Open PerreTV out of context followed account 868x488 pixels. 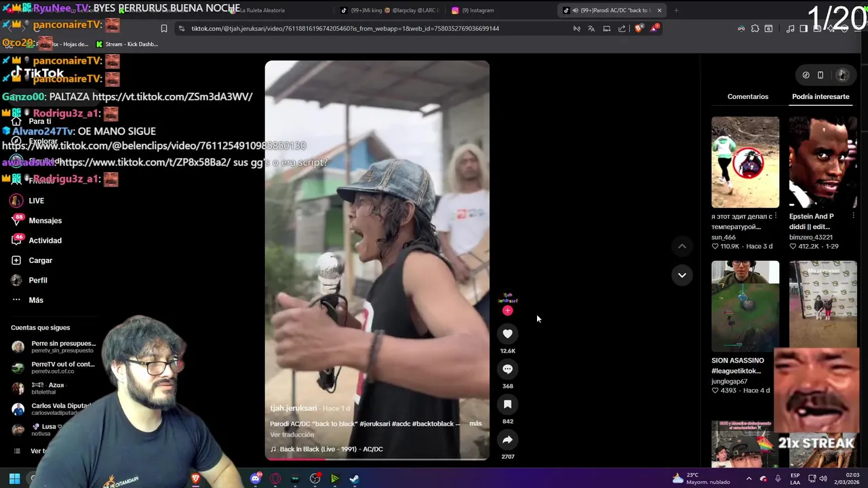54,367
